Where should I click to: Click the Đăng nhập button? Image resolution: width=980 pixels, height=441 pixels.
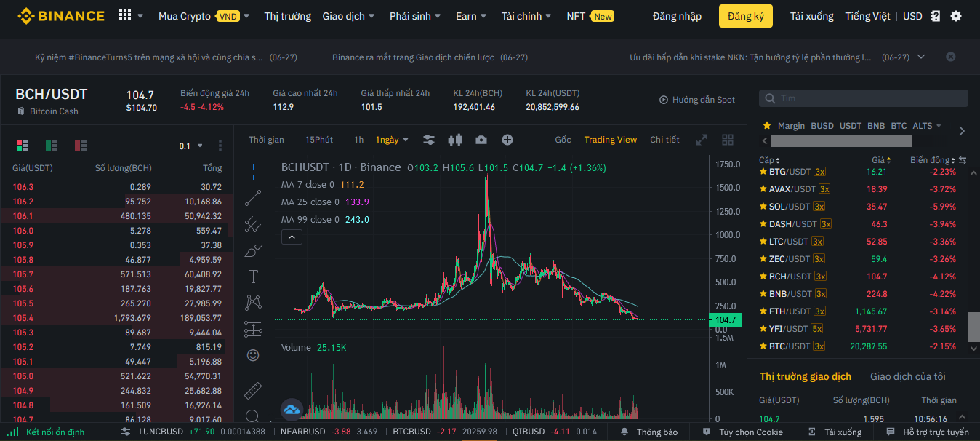pos(677,16)
